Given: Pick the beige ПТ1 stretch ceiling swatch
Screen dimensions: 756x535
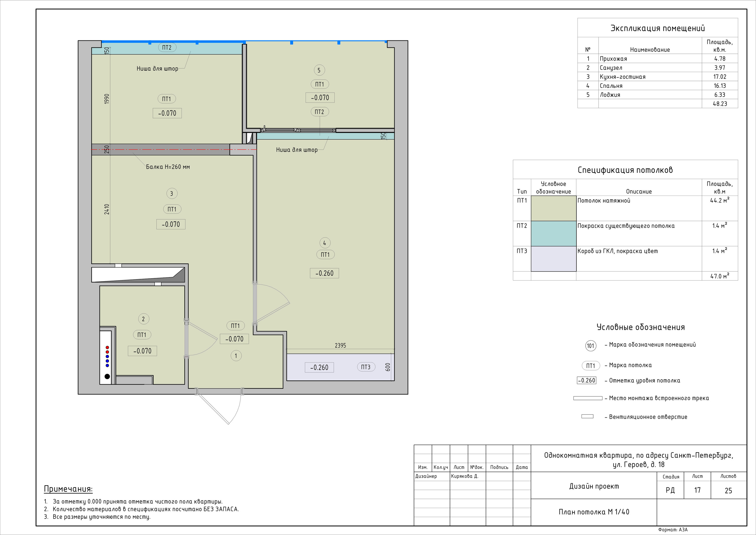Looking at the screenshot, I should (x=553, y=208).
